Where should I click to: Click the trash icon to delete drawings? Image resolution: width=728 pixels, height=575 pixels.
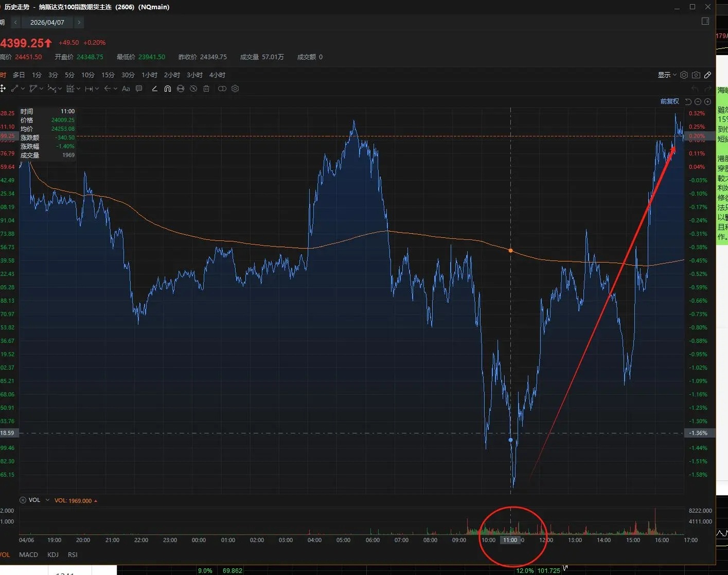206,89
